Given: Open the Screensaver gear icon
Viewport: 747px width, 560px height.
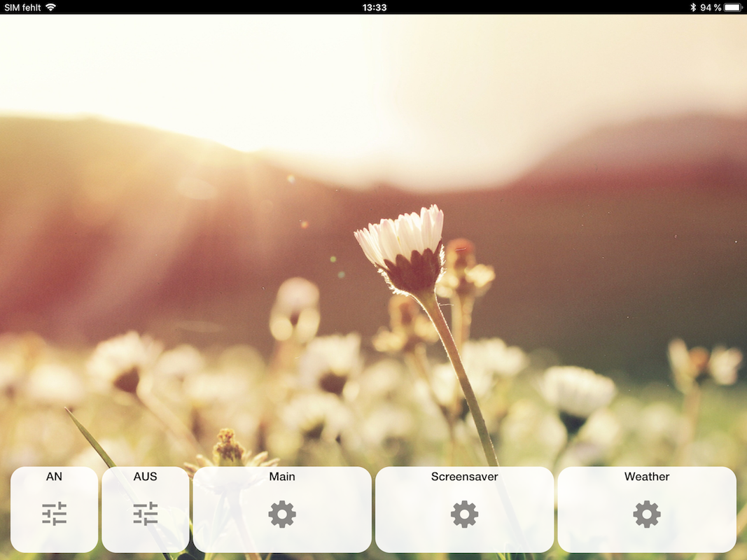Looking at the screenshot, I should (464, 514).
